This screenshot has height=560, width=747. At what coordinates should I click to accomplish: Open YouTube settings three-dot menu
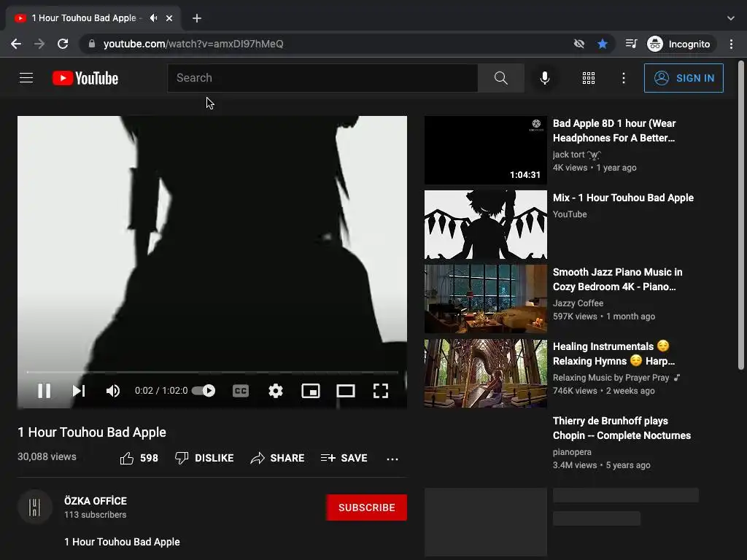624,77
